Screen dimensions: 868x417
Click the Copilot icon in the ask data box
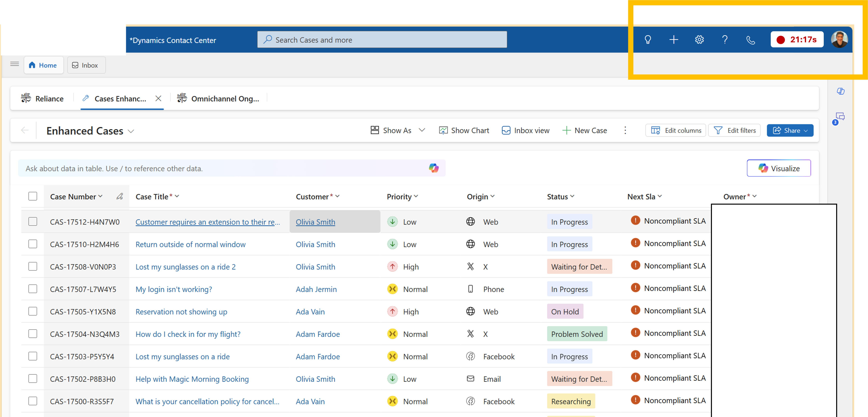(x=434, y=168)
